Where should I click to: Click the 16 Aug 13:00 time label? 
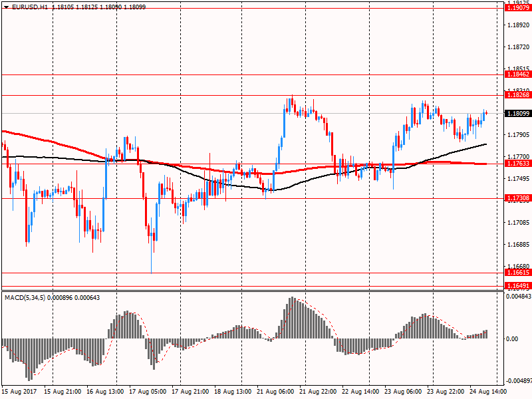(105, 392)
